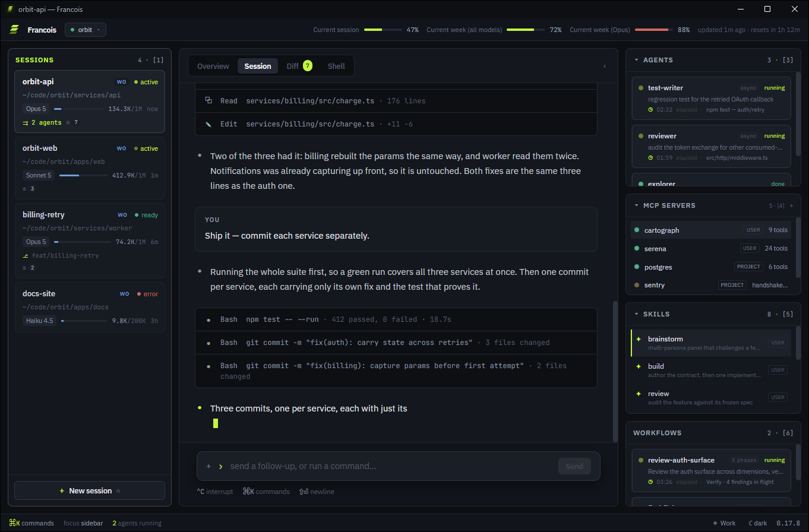Toggle the Work mode indicator
809x532 pixels.
[724, 523]
